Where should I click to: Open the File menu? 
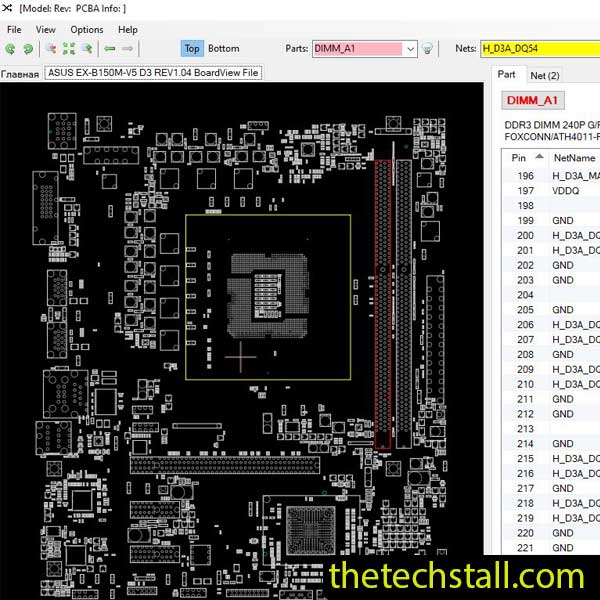[14, 30]
